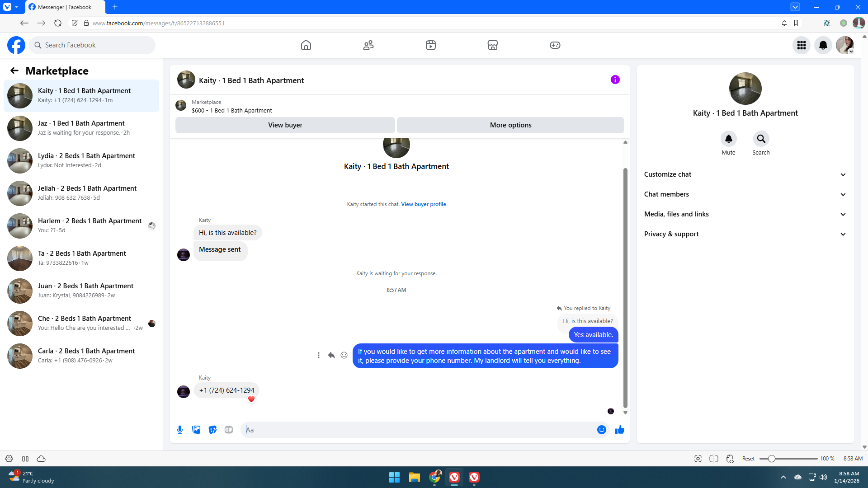Open the Jaz 1 Bed conversation

coord(81,128)
